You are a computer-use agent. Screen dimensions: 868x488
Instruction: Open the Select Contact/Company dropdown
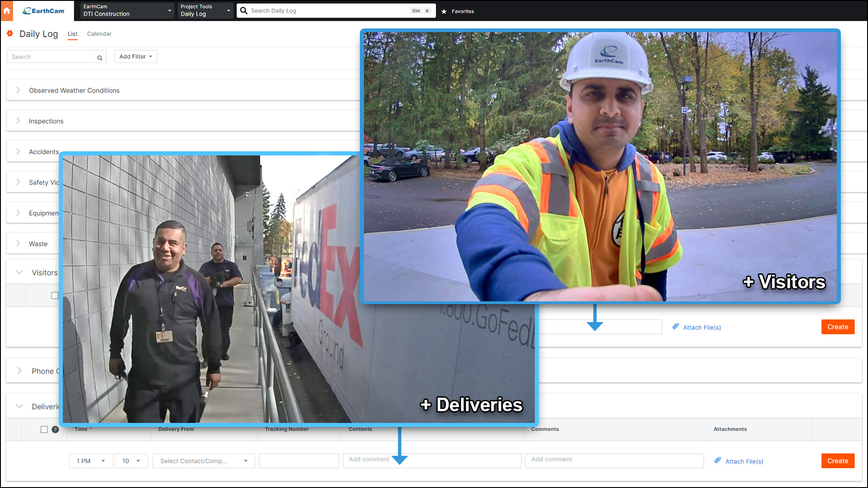coord(204,461)
